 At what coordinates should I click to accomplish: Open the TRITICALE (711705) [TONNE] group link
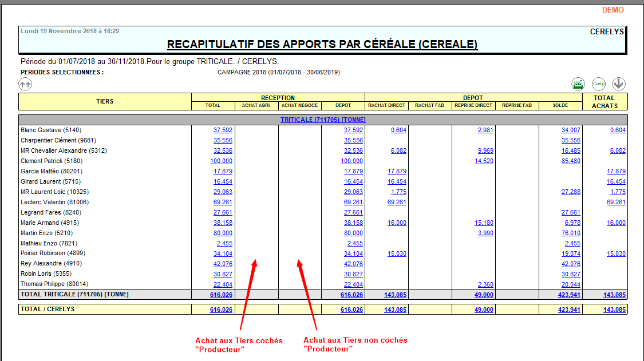pyautogui.click(x=323, y=120)
